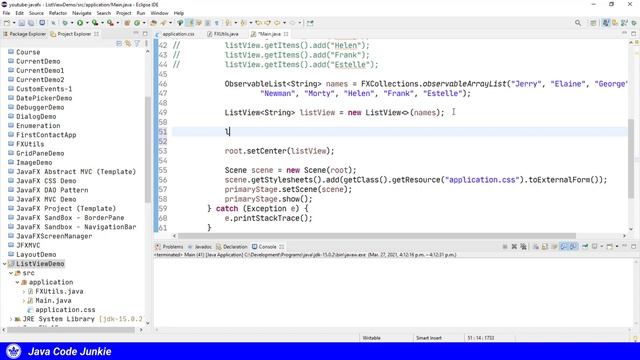
Task: Start the Debug launch toolbar icon
Action: (x=65, y=23)
